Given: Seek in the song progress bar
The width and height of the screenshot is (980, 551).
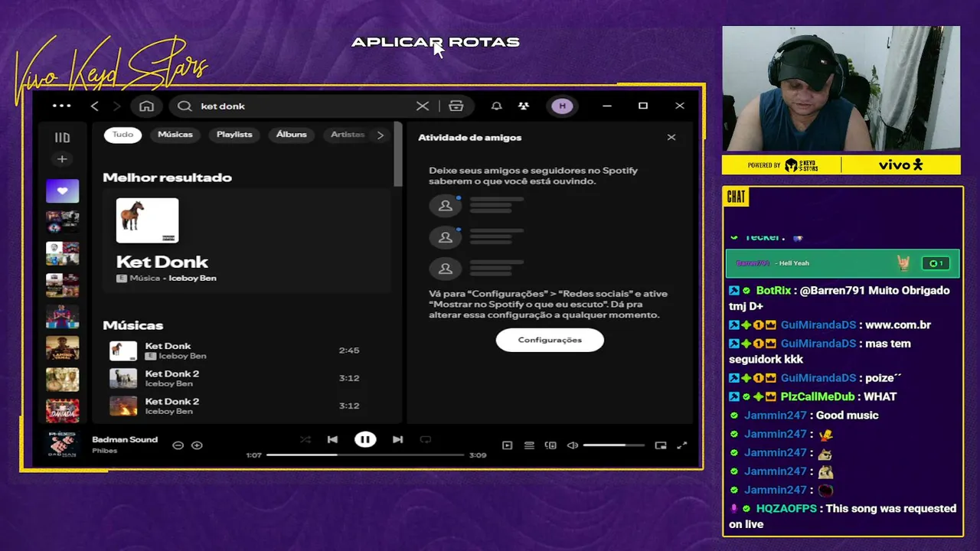Looking at the screenshot, I should (x=365, y=455).
